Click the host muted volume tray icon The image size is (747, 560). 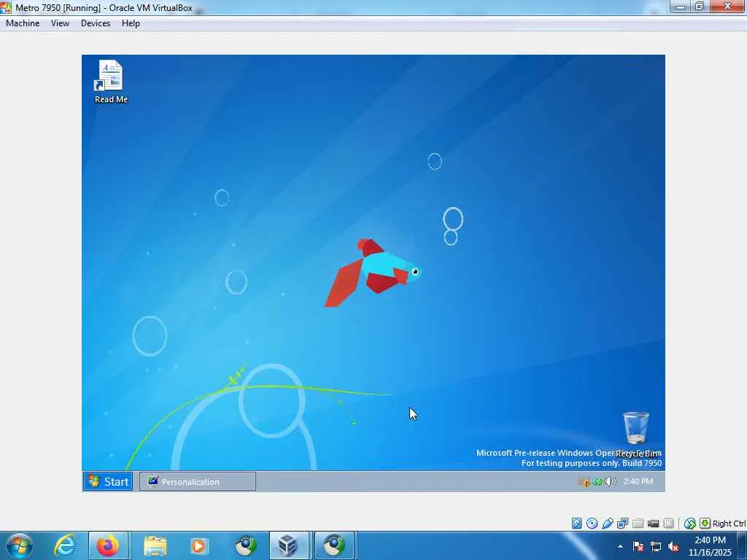pyautogui.click(x=673, y=546)
